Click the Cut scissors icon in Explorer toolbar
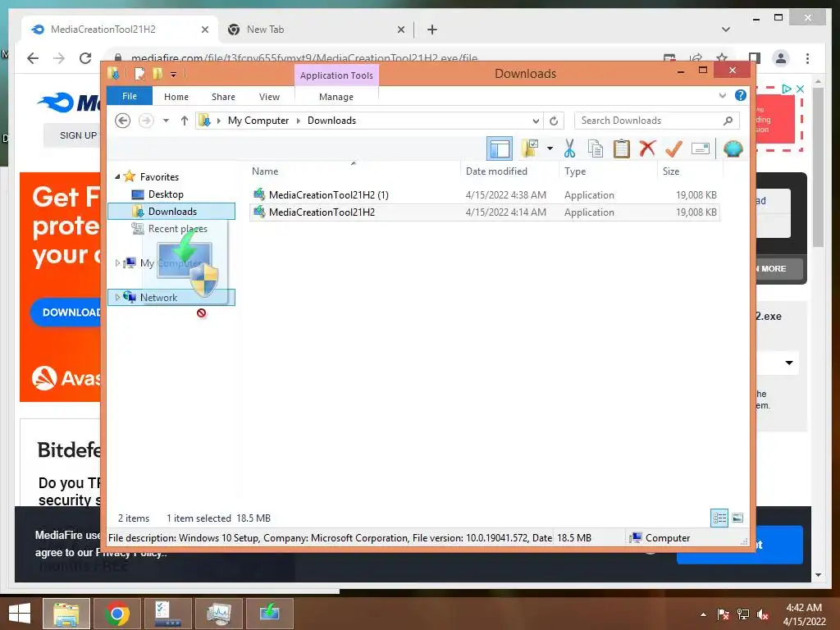This screenshot has height=630, width=840. (x=569, y=148)
